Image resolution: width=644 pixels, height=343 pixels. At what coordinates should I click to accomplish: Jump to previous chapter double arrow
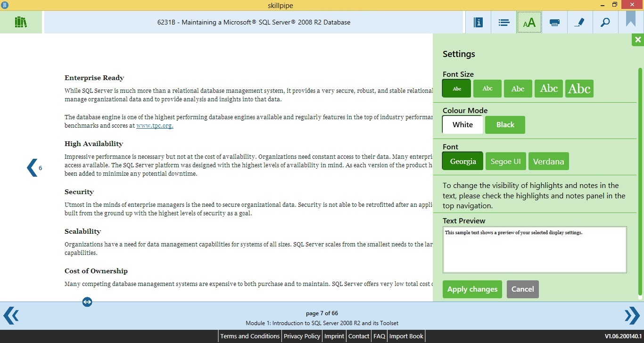pyautogui.click(x=11, y=315)
